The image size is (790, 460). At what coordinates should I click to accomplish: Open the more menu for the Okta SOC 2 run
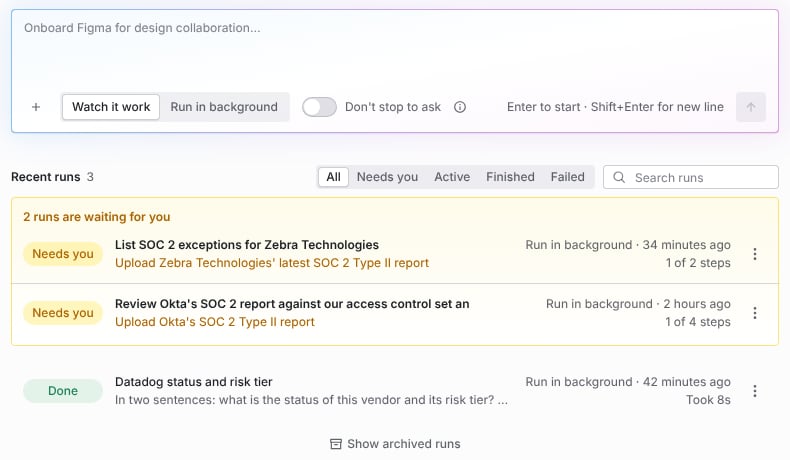tap(755, 313)
